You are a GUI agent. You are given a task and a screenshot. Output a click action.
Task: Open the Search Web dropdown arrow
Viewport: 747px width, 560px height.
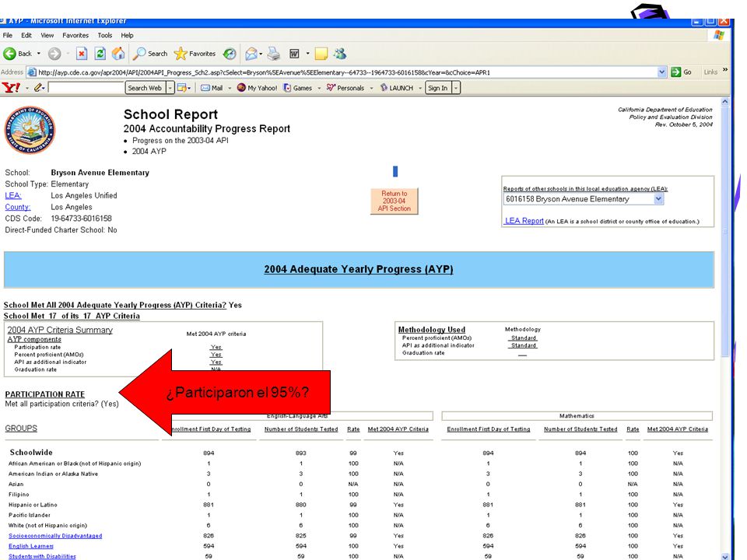pos(170,88)
